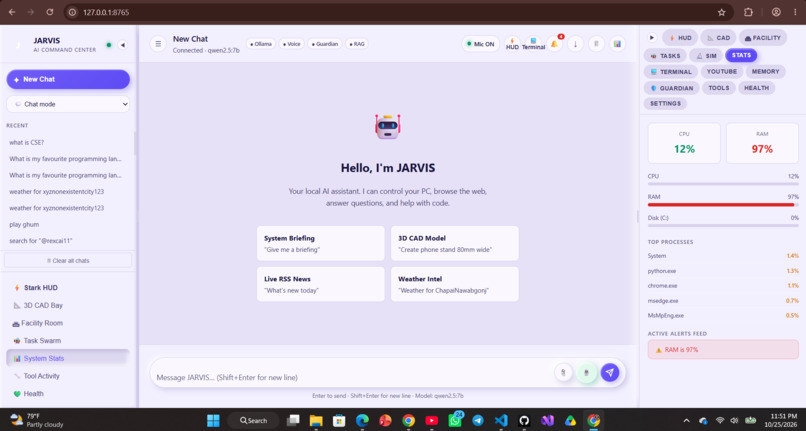This screenshot has width=806, height=431.
Task: Switch to the CAD tab in right panel
Action: pyautogui.click(x=718, y=38)
